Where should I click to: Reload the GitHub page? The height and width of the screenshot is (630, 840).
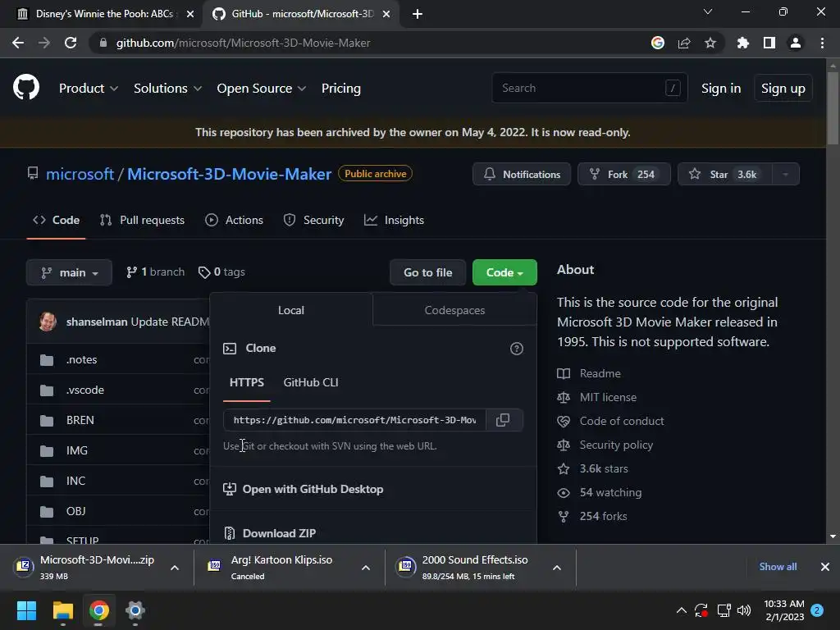pyautogui.click(x=71, y=43)
